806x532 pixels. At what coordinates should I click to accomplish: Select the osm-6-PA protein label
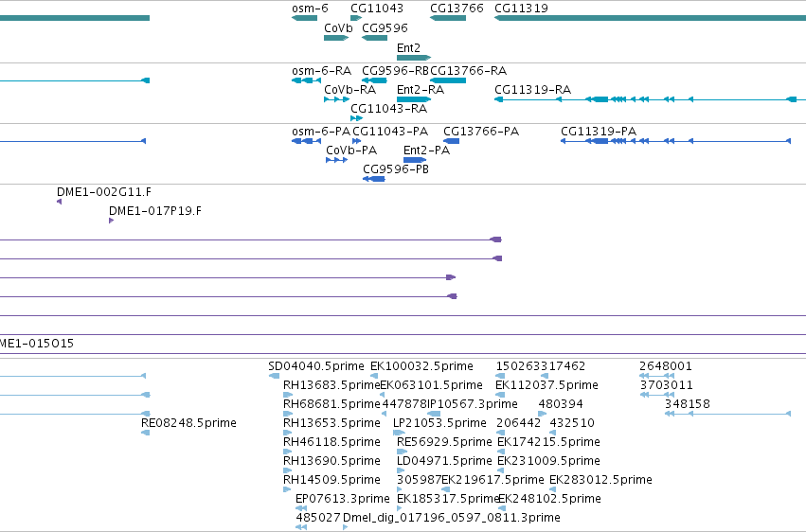click(321, 132)
